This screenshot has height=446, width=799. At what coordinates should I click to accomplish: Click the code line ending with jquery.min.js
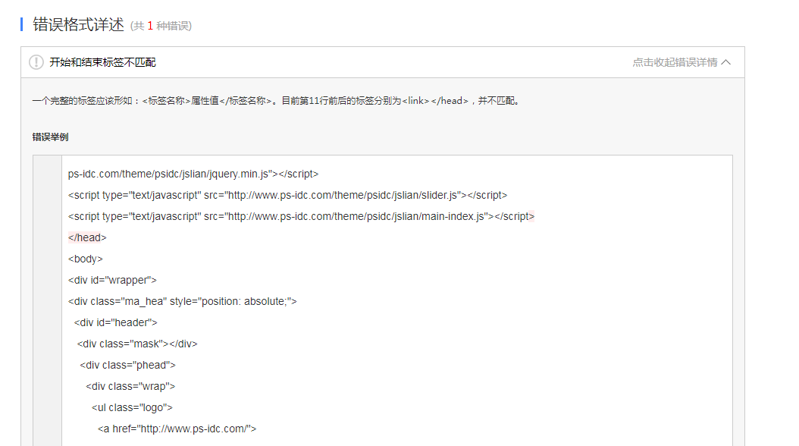pos(193,174)
